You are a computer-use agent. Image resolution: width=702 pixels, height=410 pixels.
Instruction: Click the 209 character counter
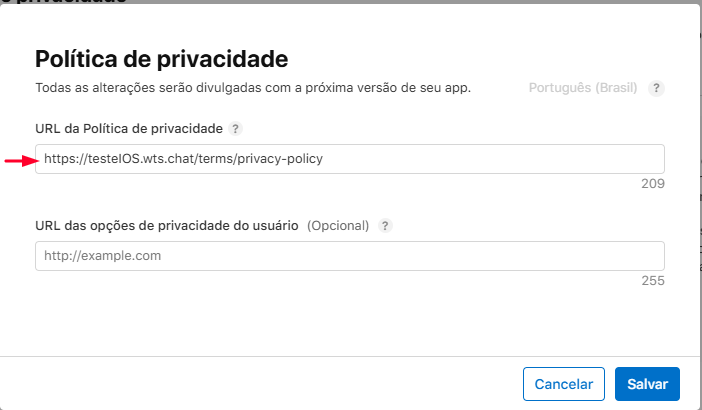[653, 184]
